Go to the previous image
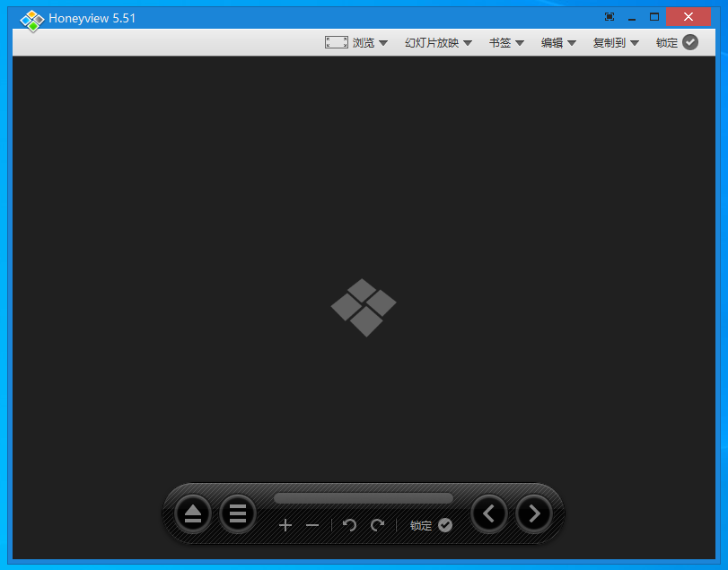728x570 pixels. [x=489, y=513]
